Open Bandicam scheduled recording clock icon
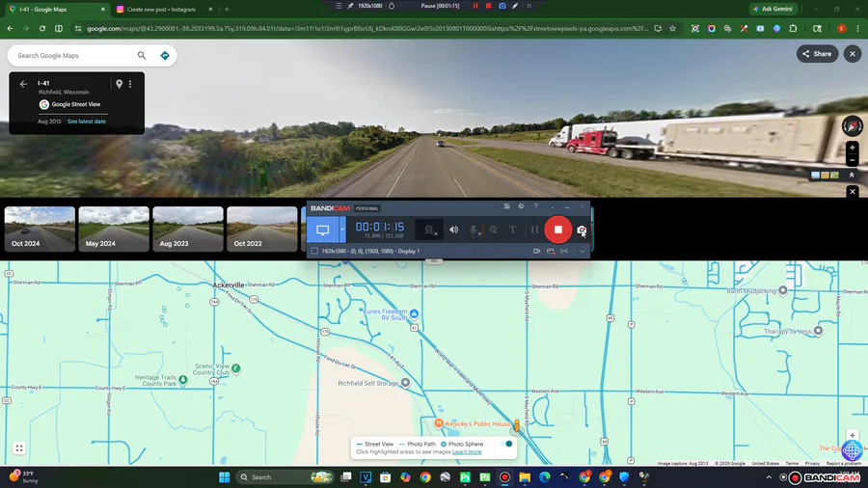Viewport: 868px width, 488px height. (521, 206)
